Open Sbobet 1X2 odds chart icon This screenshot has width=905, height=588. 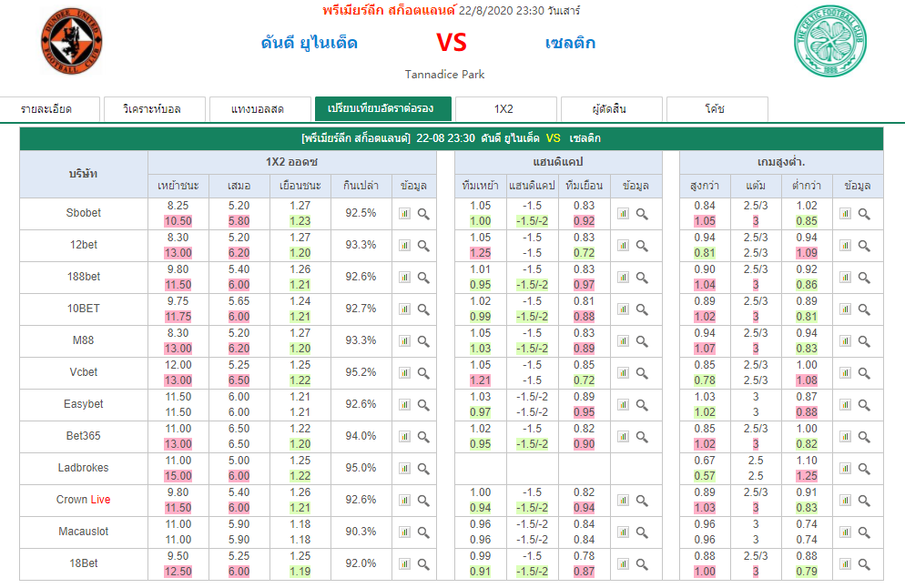point(404,214)
